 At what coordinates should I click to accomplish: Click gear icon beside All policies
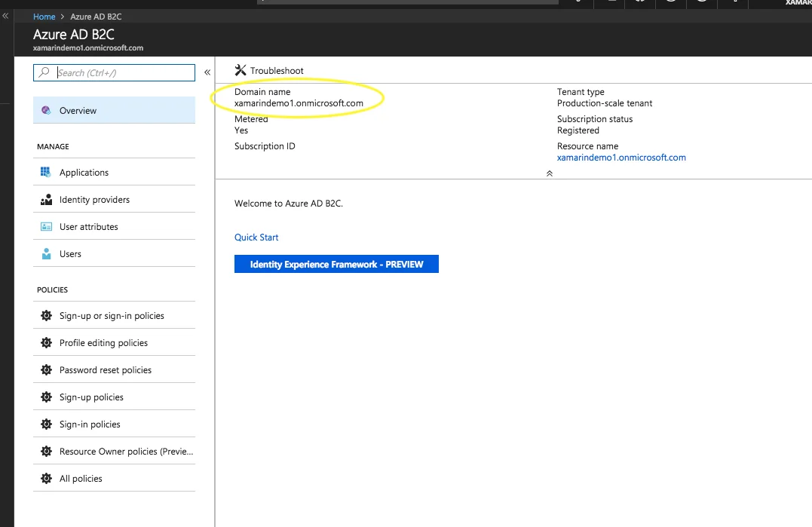(46, 478)
